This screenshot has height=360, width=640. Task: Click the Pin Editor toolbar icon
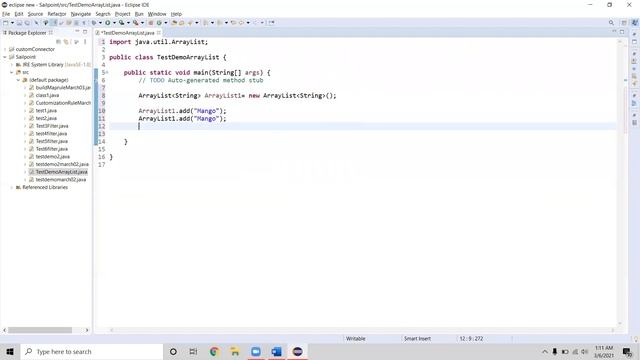click(272, 23)
